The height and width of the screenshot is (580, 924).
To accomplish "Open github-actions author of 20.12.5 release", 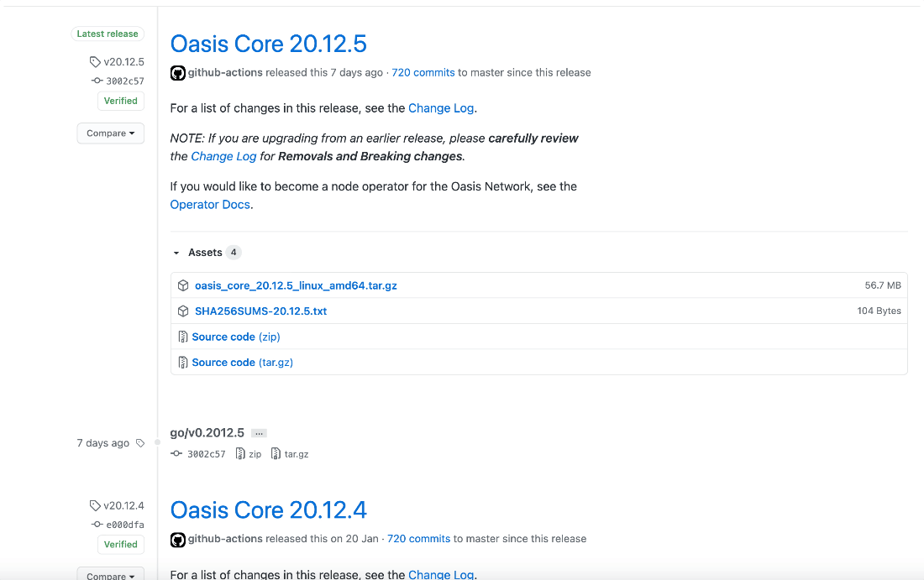I will 225,72.
